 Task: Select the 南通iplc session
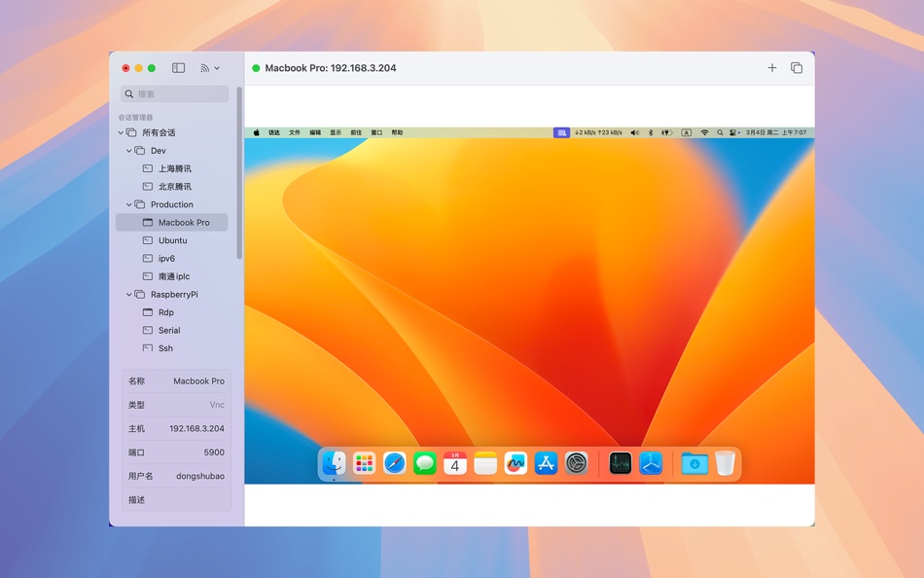click(171, 276)
